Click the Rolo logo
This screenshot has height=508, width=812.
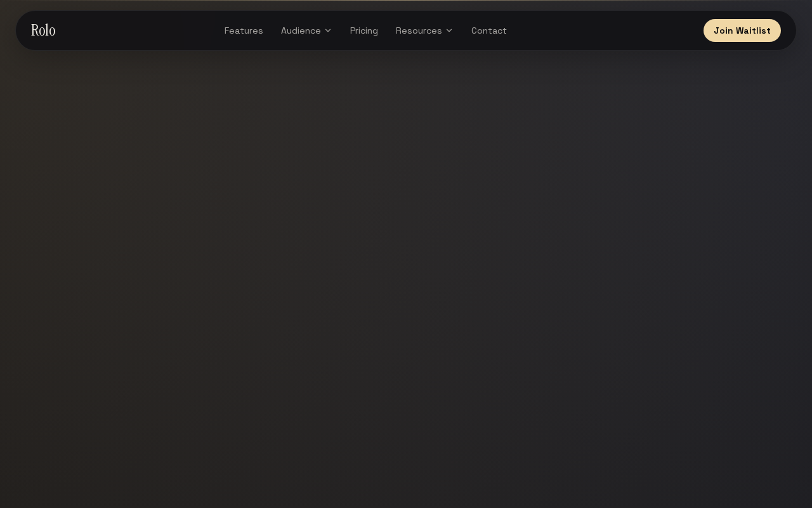click(x=43, y=30)
